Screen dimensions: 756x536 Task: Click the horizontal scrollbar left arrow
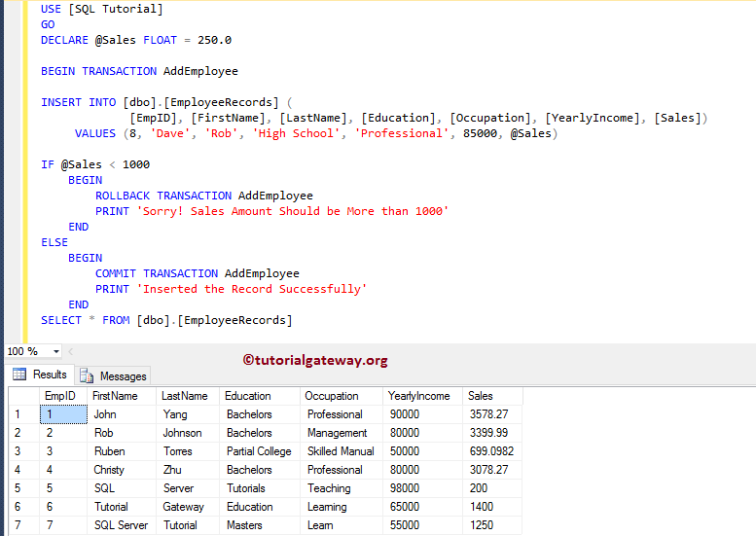click(71, 351)
